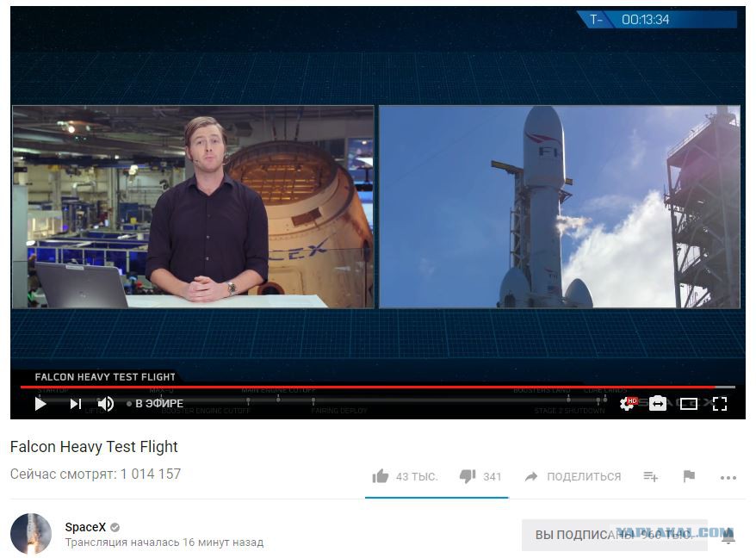Screen dimensions: 756x558
Task: Click the '341' dislikes count
Action: [x=493, y=477]
